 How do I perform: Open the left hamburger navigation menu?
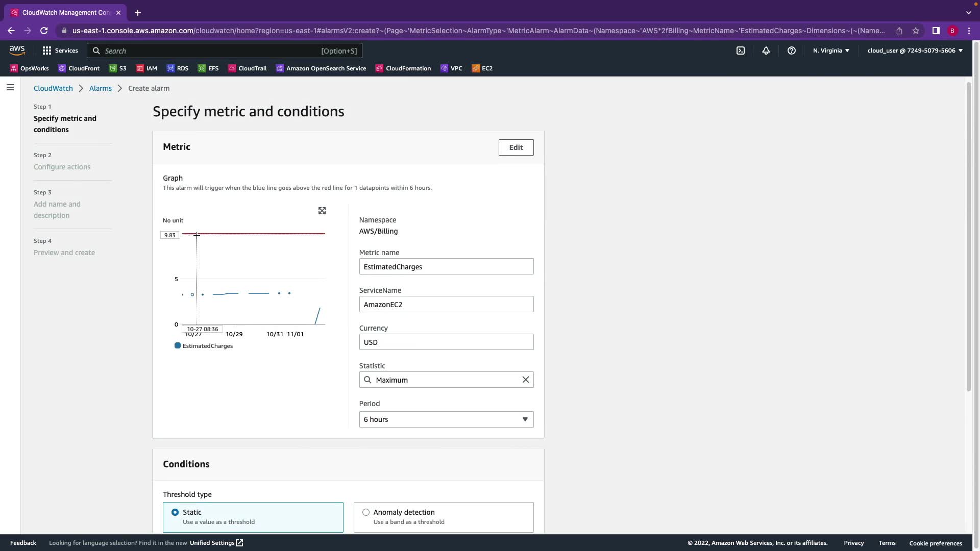tap(10, 88)
